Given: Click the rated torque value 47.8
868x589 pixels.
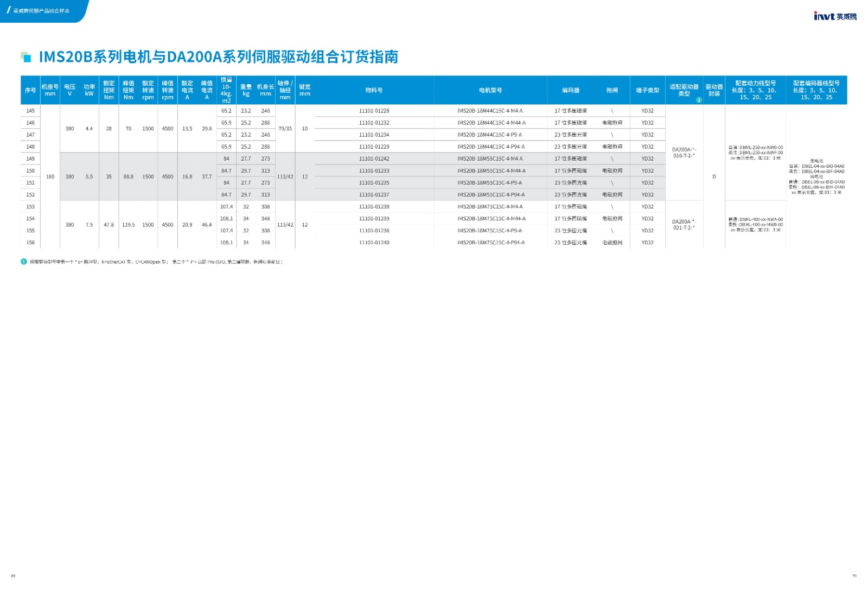Looking at the screenshot, I should pos(108,225).
